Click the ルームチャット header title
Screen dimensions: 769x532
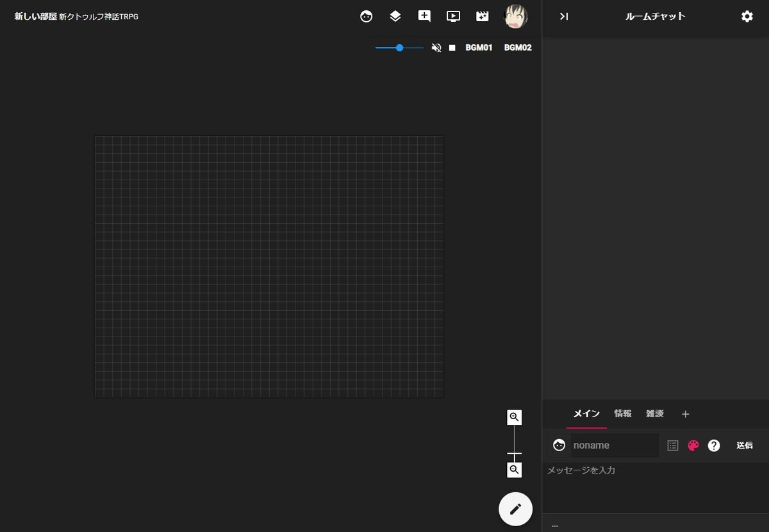pyautogui.click(x=655, y=17)
